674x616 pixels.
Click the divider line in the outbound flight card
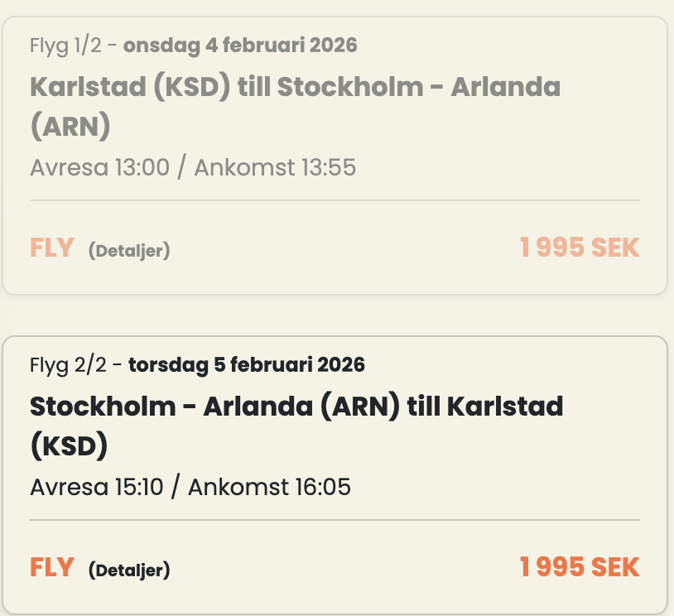point(335,200)
